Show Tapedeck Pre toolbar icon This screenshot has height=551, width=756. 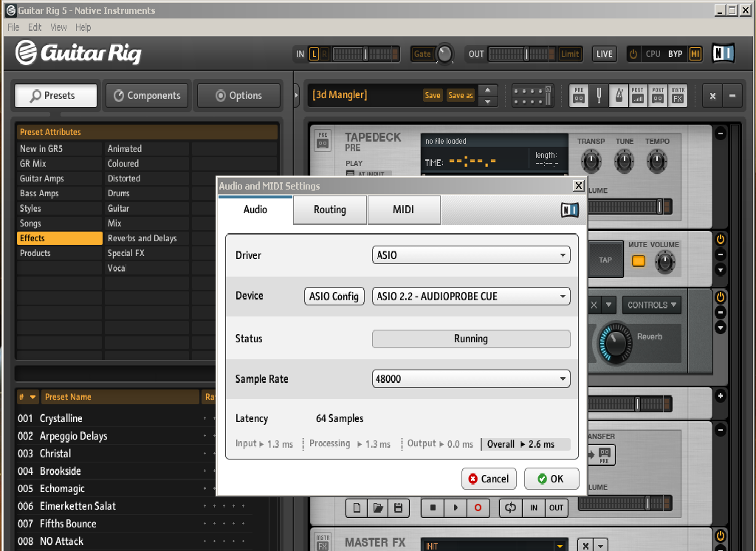pos(579,95)
